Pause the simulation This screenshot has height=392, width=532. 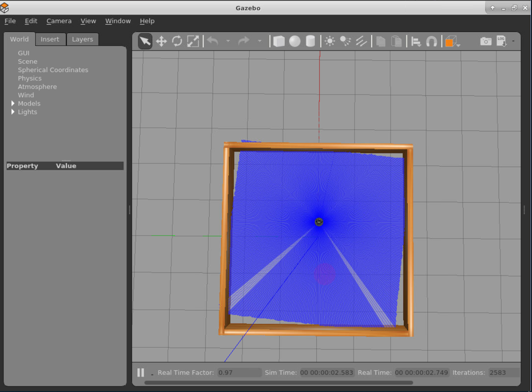(141, 373)
